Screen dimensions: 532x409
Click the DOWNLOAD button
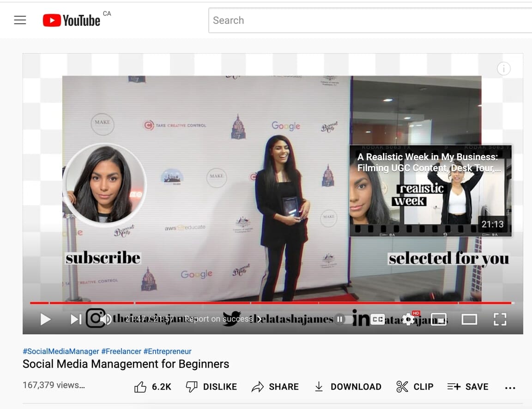(x=347, y=387)
